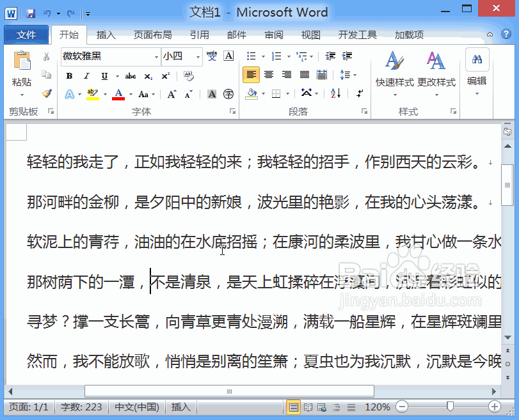Apply italic to selected text
519x420 pixels.
(x=86, y=75)
